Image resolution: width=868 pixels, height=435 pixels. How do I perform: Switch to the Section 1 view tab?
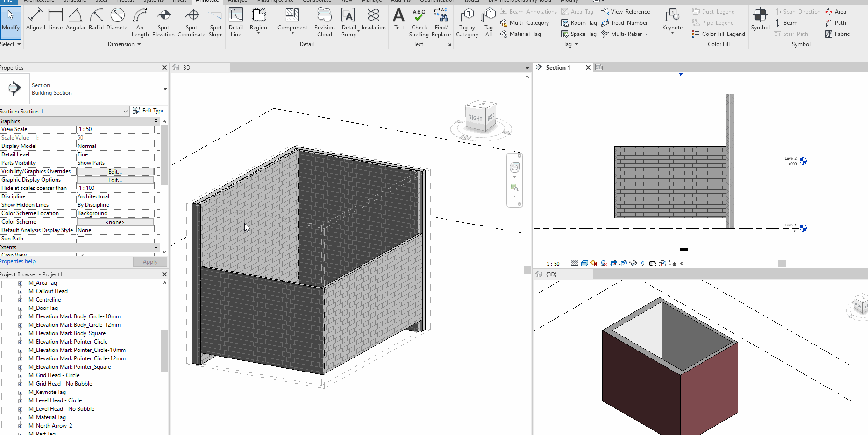(558, 68)
